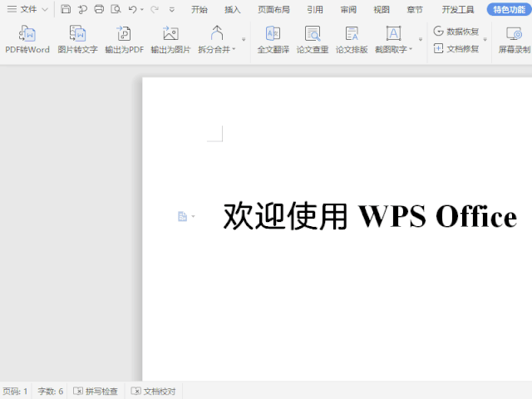Open the Undo history dropdown arrow
This screenshot has width=532, height=399.
coord(142,9)
